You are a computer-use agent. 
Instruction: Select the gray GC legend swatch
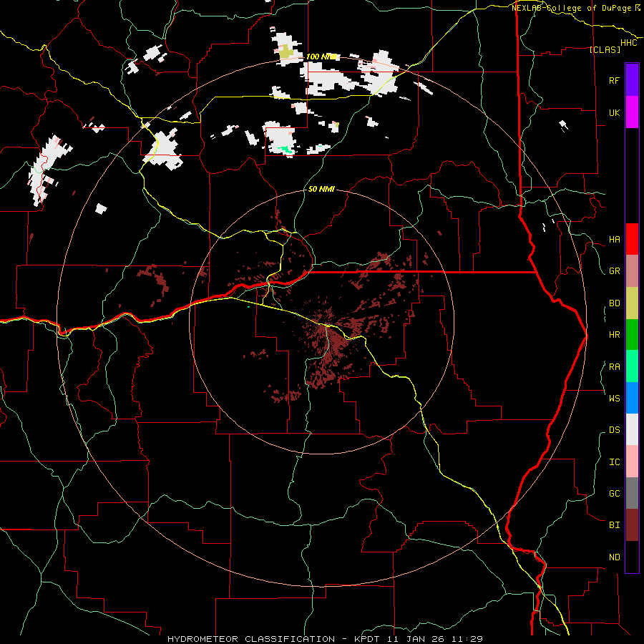pos(632,493)
